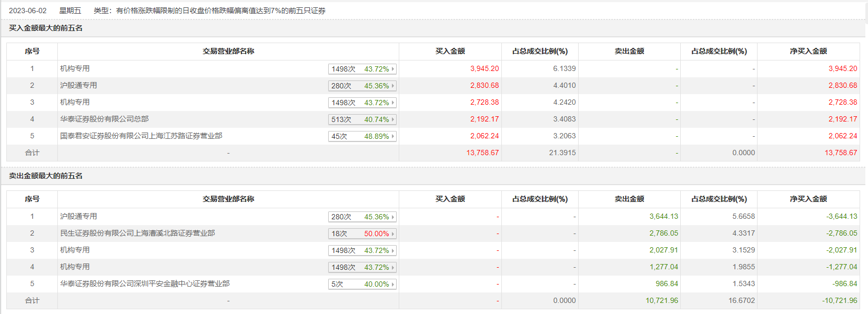868x314 pixels.
Task: Select sell total 10,721.96 in sell-amount column
Action: click(662, 300)
